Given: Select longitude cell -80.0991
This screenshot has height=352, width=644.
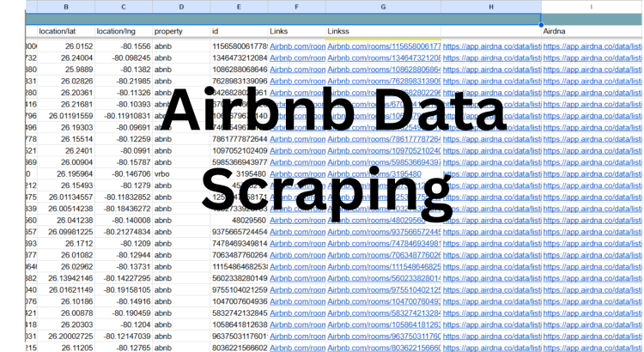Looking at the screenshot, I should [124, 151].
